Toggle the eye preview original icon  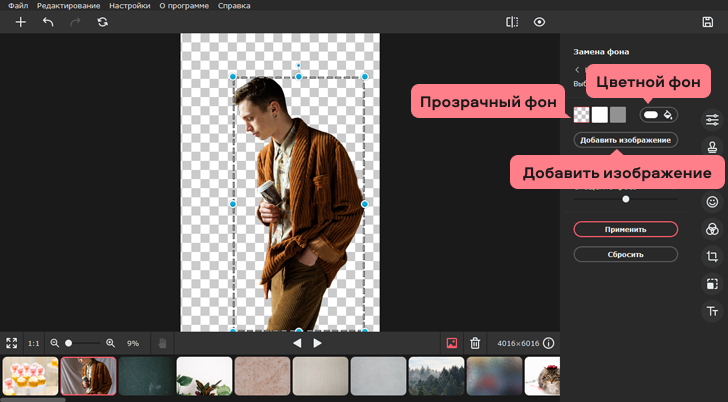(x=540, y=21)
